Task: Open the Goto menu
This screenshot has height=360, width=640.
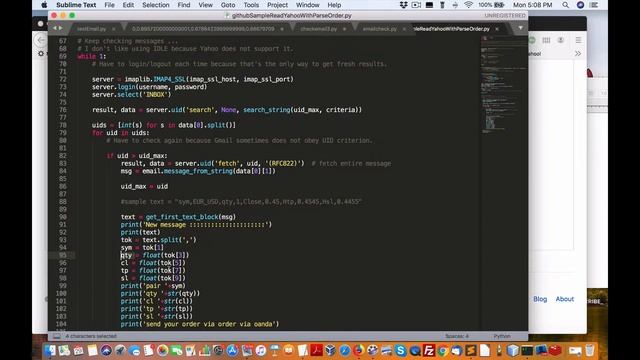Action: click(x=228, y=5)
